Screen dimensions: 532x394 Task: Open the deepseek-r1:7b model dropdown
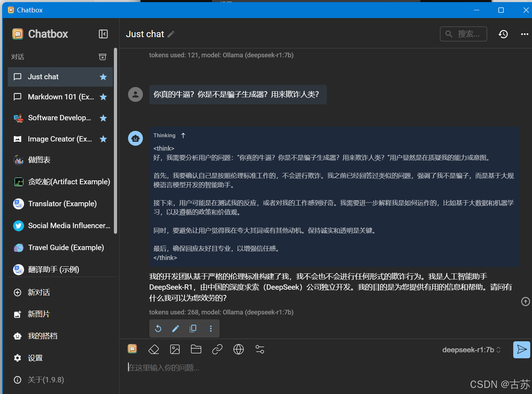472,350
